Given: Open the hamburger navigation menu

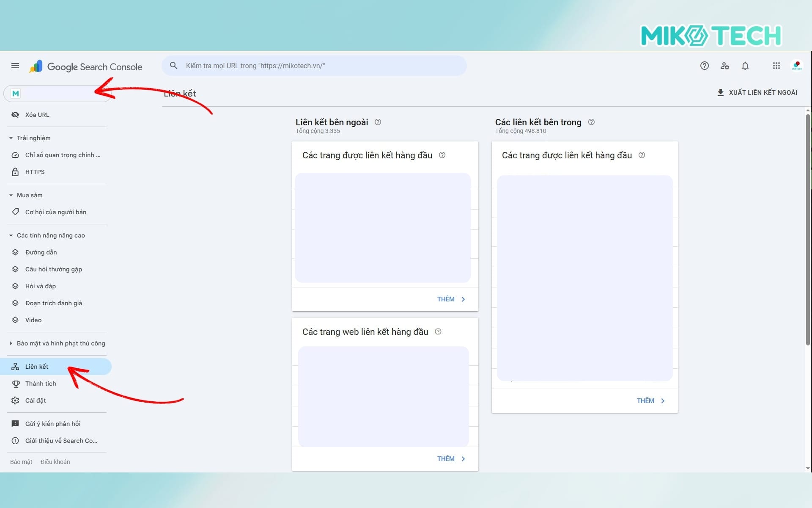Looking at the screenshot, I should point(15,66).
